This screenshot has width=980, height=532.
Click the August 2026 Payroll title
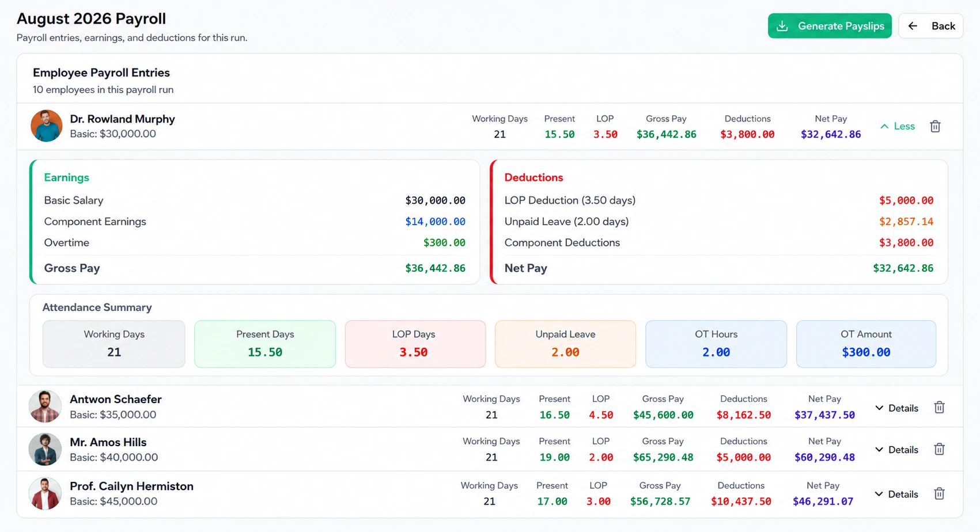91,18
